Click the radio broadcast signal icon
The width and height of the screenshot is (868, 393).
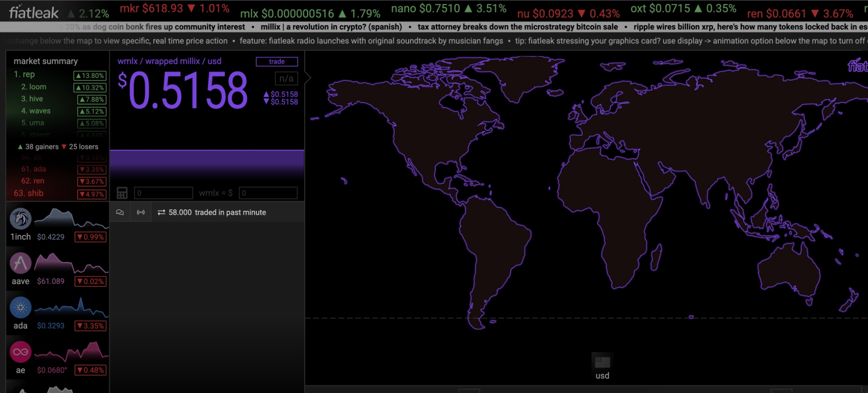click(x=141, y=212)
